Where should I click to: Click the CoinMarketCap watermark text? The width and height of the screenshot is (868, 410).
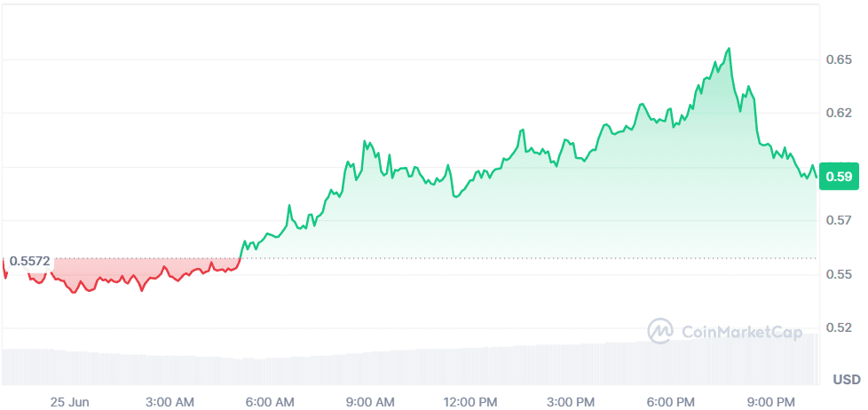(742, 332)
